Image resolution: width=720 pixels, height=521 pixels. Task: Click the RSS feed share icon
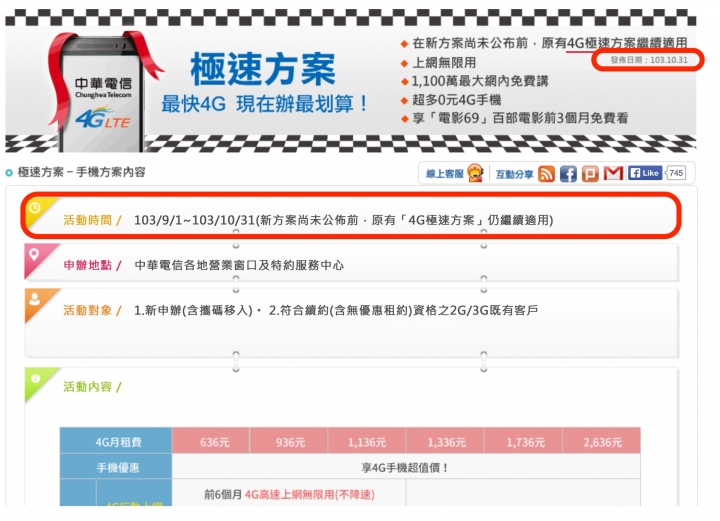click(x=546, y=174)
